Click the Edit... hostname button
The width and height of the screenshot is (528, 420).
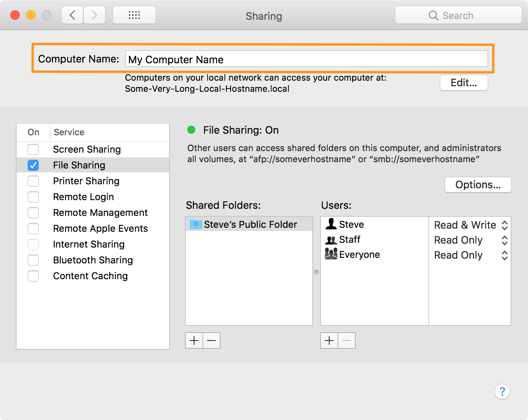[464, 83]
